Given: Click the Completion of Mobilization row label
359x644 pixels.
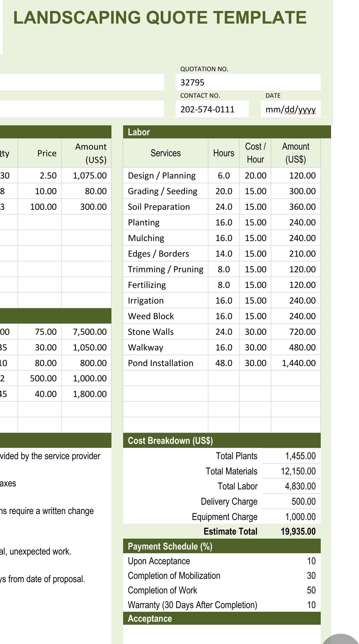Looking at the screenshot, I should (174, 576).
